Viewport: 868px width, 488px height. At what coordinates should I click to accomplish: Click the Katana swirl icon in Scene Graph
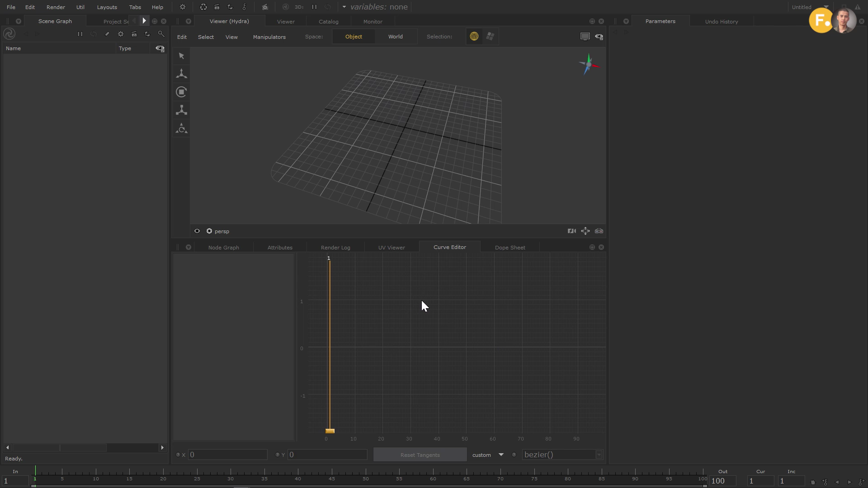pos(9,34)
